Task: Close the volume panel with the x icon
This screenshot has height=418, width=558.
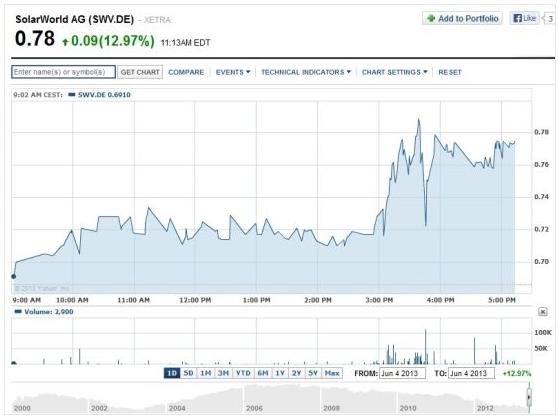Action: (542, 312)
